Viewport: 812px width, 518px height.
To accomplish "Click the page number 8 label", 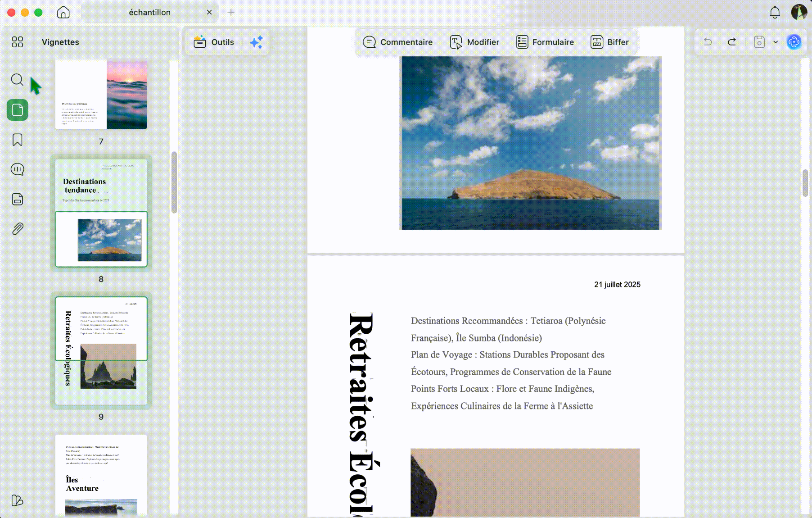I will (101, 279).
